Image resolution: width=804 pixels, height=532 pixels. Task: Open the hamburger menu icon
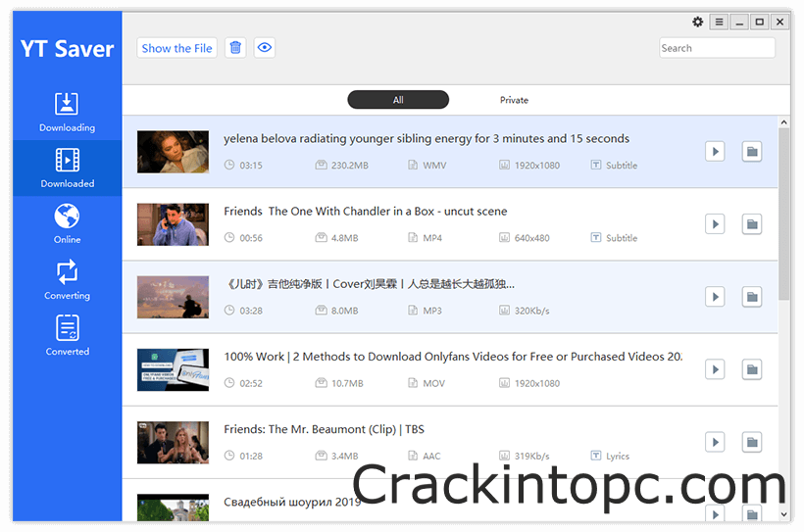click(719, 22)
